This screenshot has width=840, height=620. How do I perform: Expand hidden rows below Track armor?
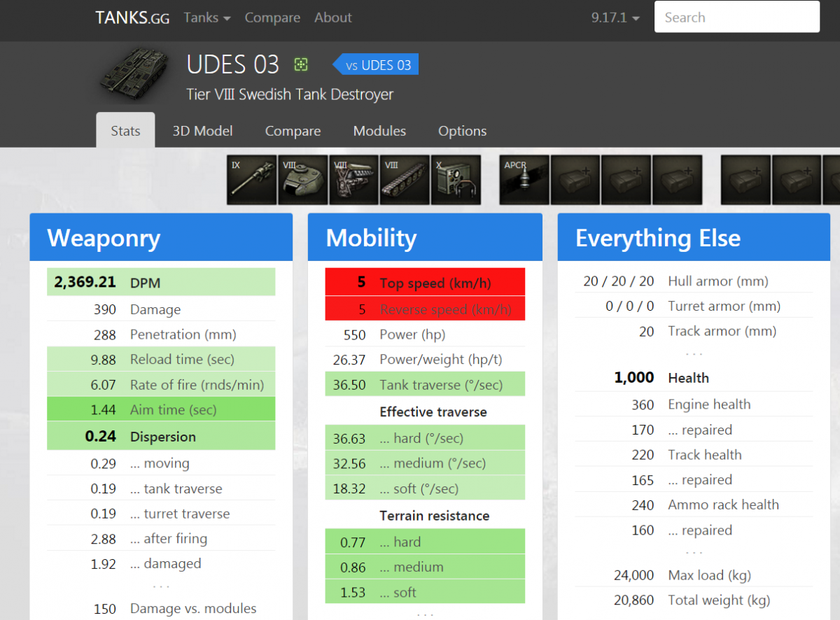pyautogui.click(x=694, y=354)
